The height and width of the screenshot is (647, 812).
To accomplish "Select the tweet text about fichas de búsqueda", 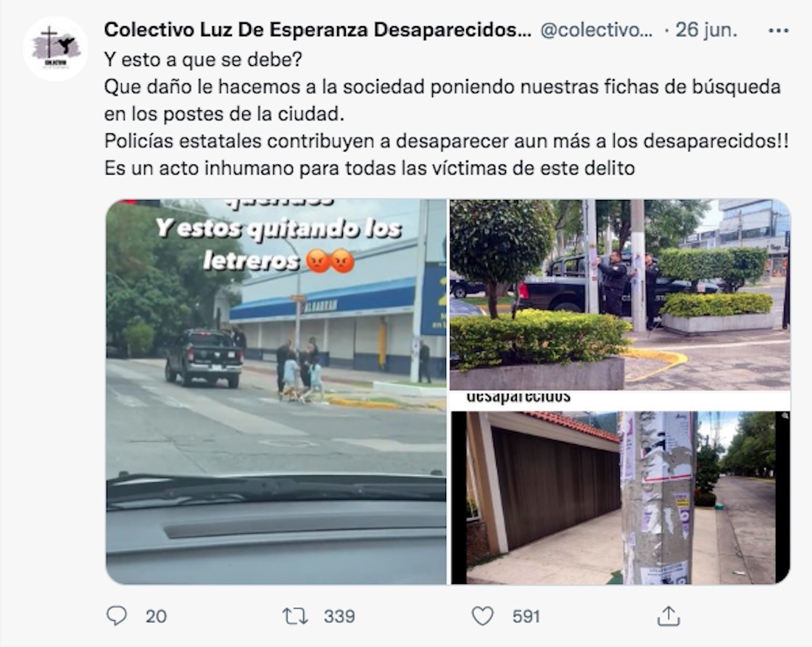I will pyautogui.click(x=442, y=100).
